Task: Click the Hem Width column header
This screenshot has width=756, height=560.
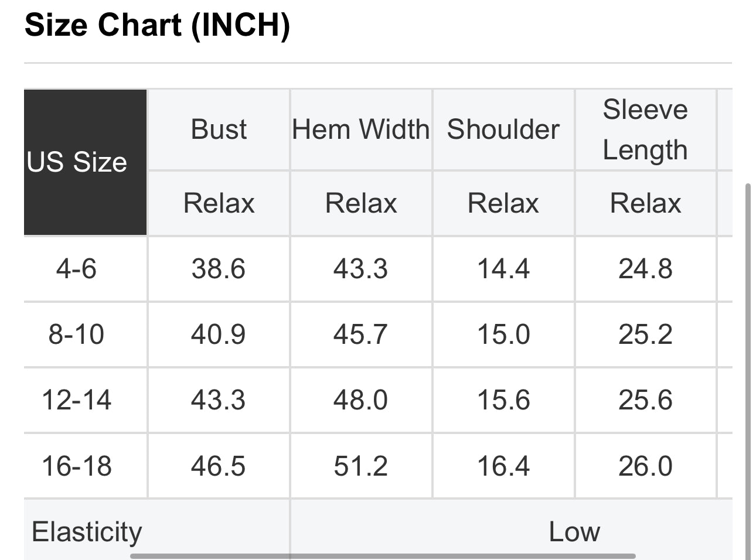Action: tap(361, 129)
